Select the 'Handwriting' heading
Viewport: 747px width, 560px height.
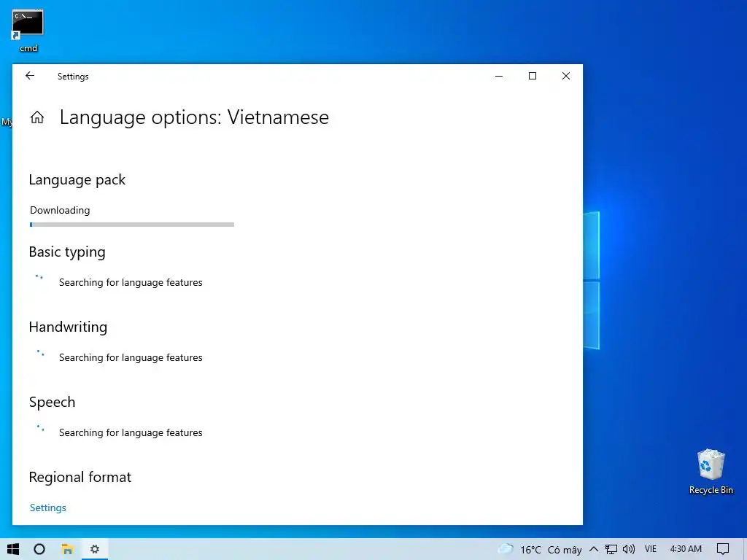(x=68, y=327)
